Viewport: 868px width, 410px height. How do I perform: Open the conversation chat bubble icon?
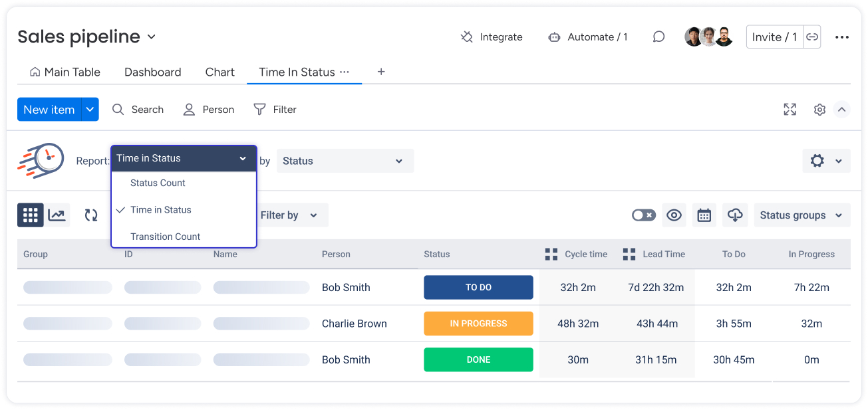[658, 37]
